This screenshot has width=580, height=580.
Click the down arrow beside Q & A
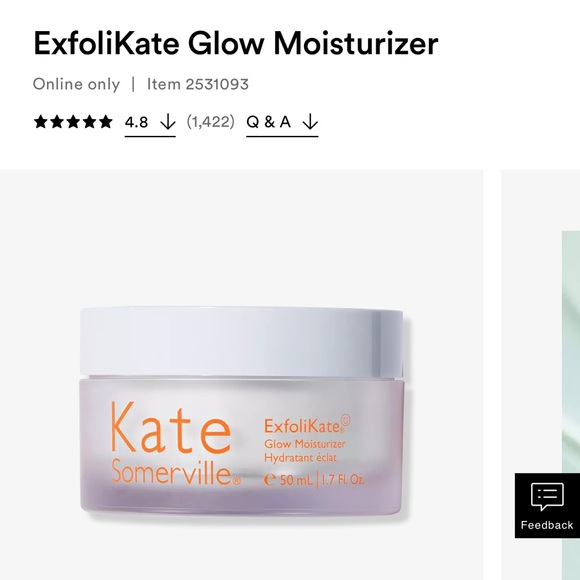(x=310, y=122)
